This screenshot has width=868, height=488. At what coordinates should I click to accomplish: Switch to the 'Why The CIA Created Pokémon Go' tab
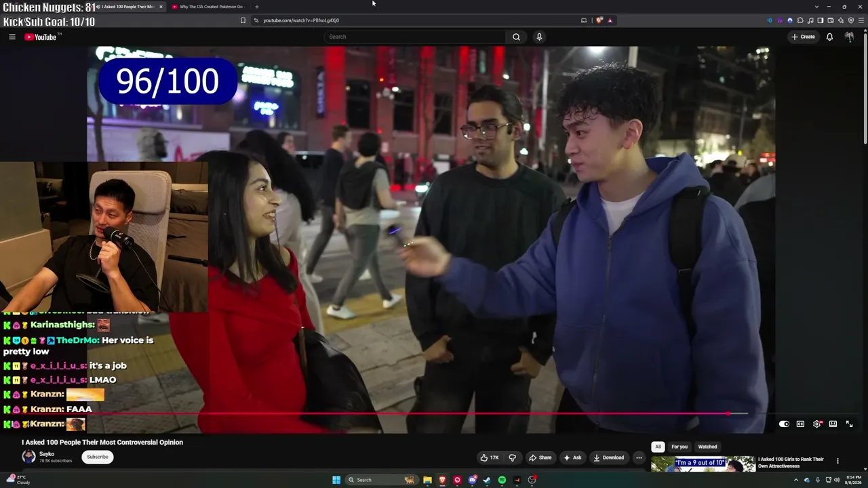pyautogui.click(x=209, y=7)
